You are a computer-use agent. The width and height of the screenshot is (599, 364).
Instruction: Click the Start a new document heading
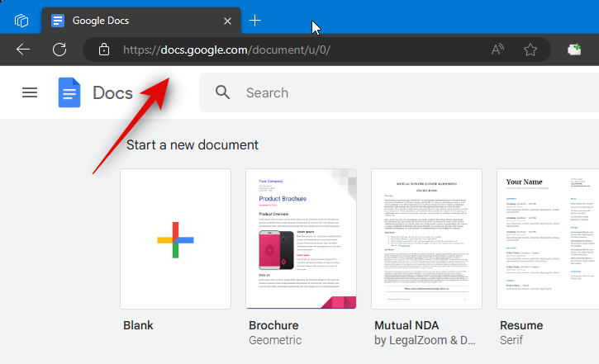[x=193, y=145]
